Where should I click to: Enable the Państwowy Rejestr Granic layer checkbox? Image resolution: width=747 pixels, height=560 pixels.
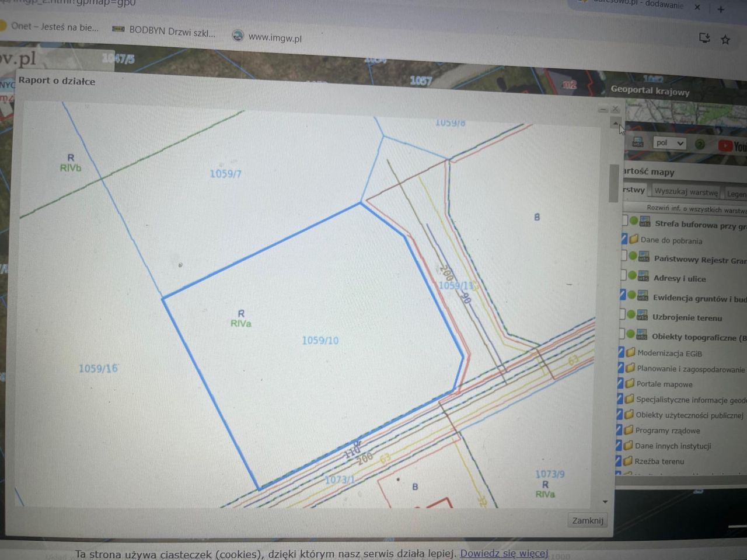(624, 255)
